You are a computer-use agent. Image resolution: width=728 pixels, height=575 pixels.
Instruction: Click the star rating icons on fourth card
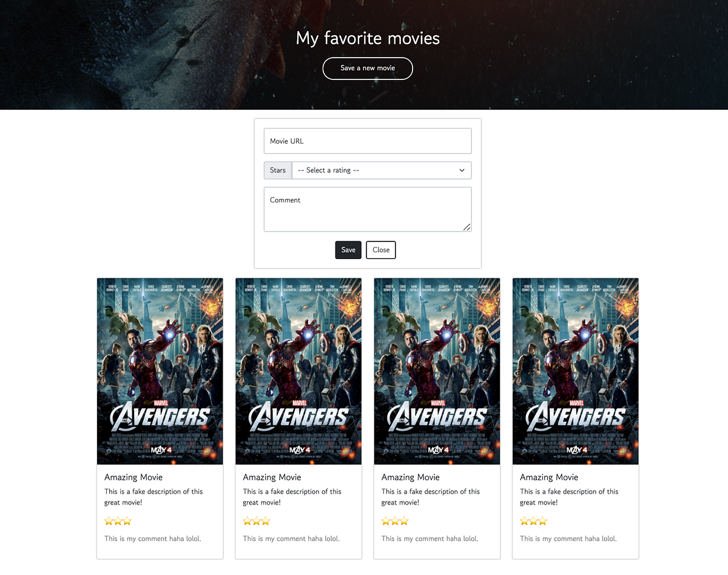coord(533,521)
